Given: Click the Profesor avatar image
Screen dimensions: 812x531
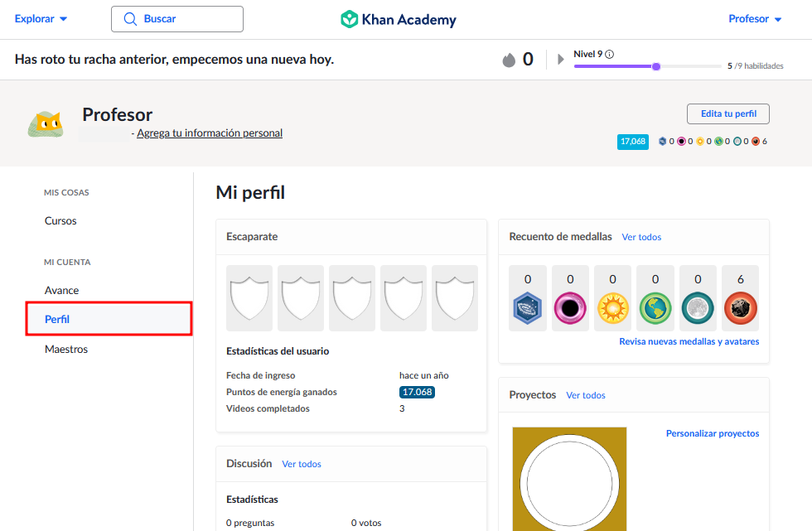Looking at the screenshot, I should click(46, 124).
